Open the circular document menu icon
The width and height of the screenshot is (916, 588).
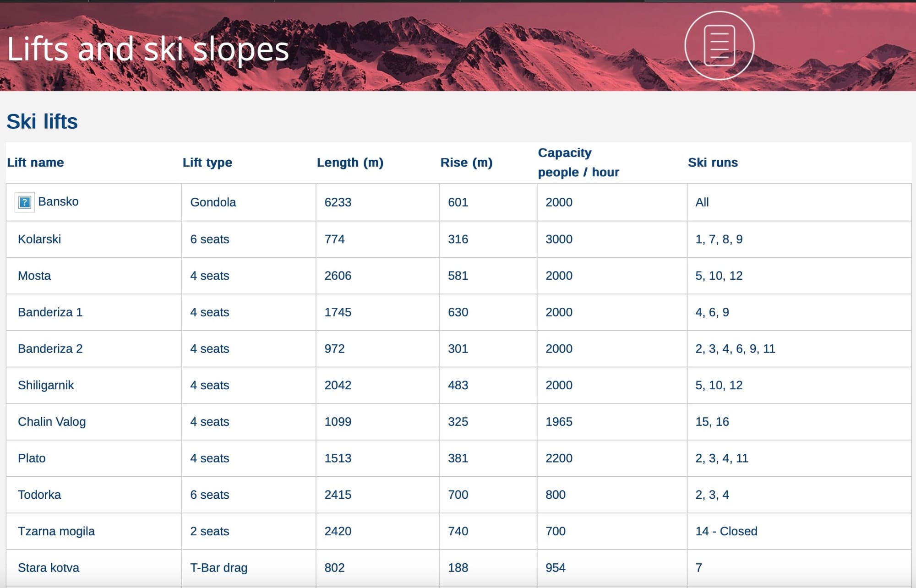click(x=719, y=46)
